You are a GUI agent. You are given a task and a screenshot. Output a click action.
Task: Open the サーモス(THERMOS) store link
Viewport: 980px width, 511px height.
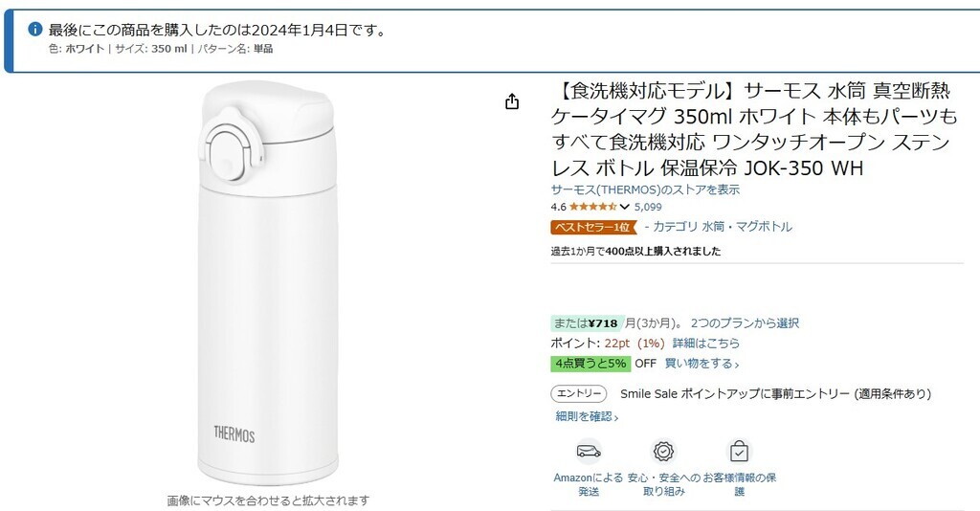[x=645, y=189]
